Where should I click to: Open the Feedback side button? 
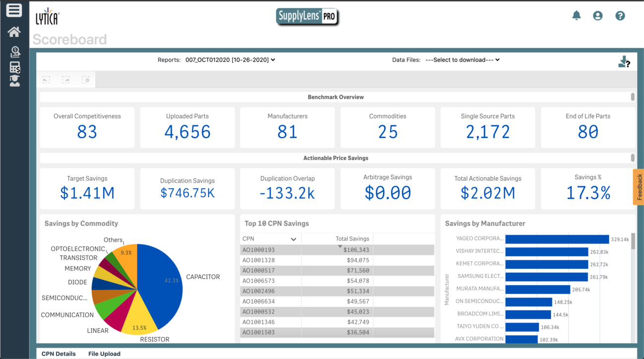coord(639,187)
